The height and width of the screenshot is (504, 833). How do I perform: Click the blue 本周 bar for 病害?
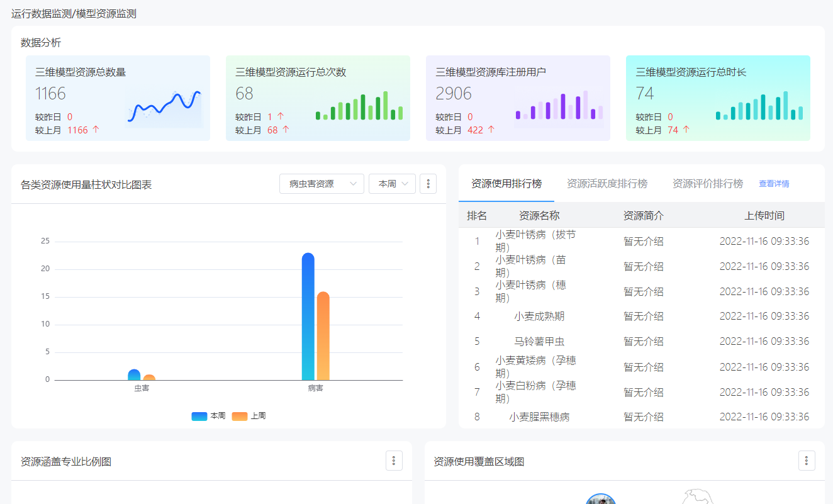(x=308, y=316)
